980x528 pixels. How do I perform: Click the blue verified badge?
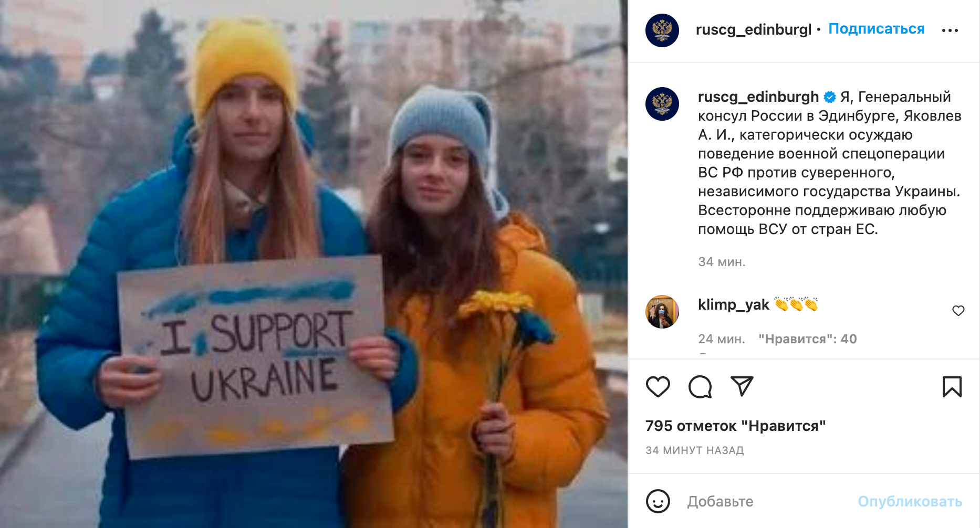pyautogui.click(x=830, y=97)
